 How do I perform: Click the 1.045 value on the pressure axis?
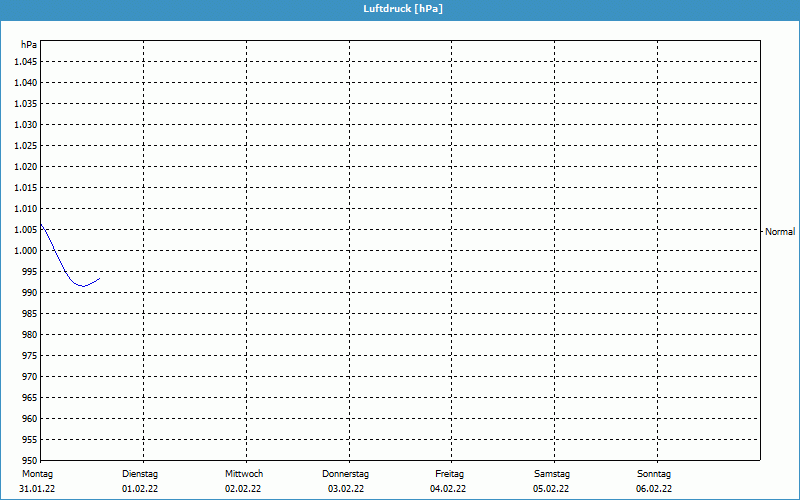(25, 61)
